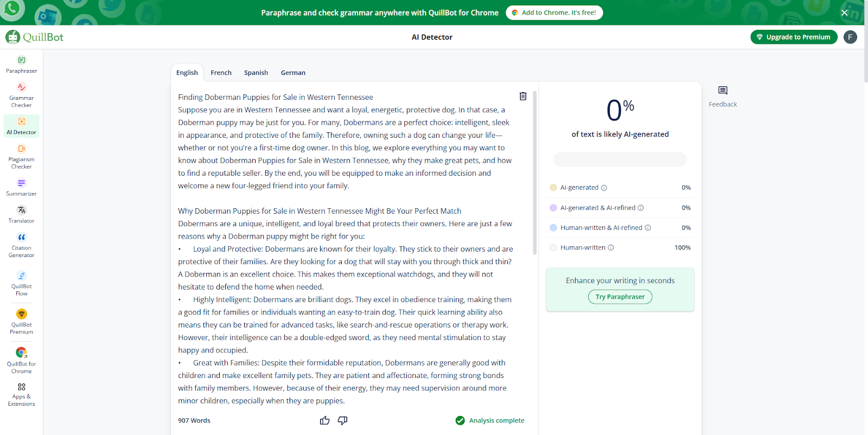This screenshot has height=435, width=868.
Task: Open QuillBot Flow from sidebar
Action: (x=21, y=283)
